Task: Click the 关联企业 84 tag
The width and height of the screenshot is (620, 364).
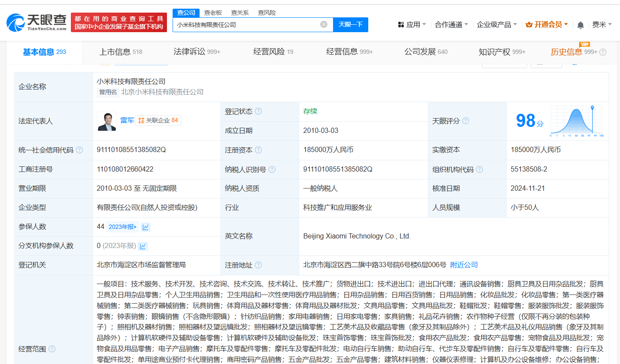Action: (158, 120)
